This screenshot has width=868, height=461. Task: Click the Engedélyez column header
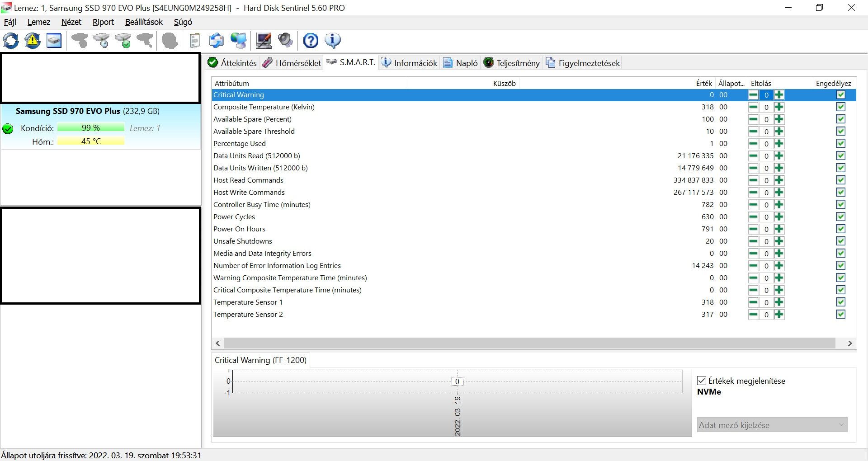[x=834, y=83]
